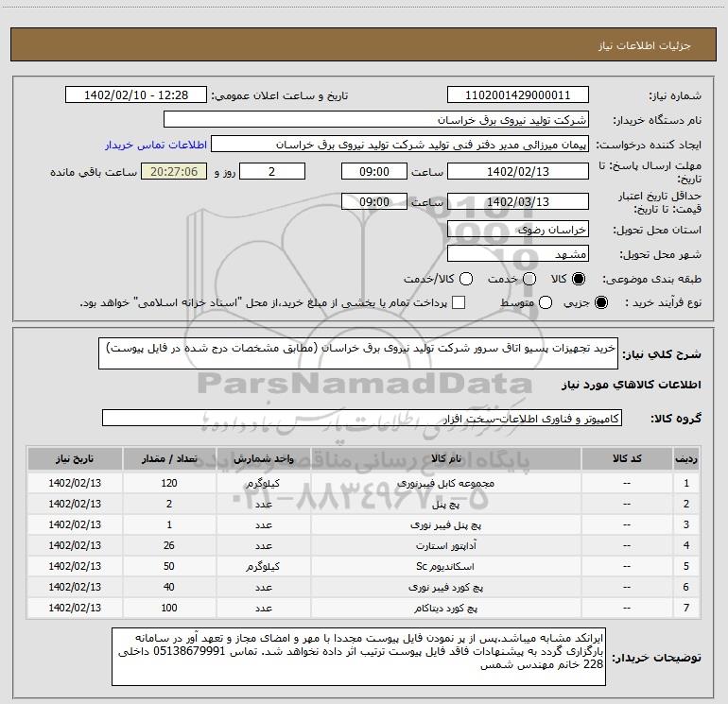The width and height of the screenshot is (728, 704).
Task: Click the province field خراسان رضوی
Action: pos(518,229)
